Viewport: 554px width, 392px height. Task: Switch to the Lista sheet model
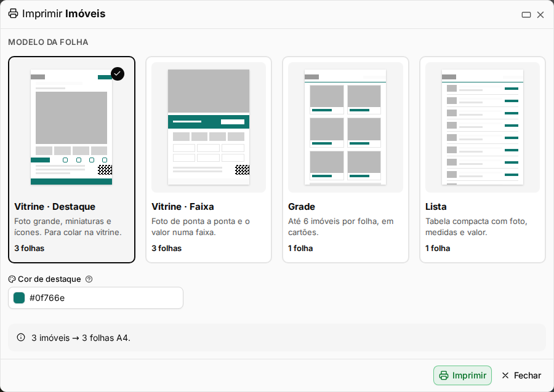482,159
